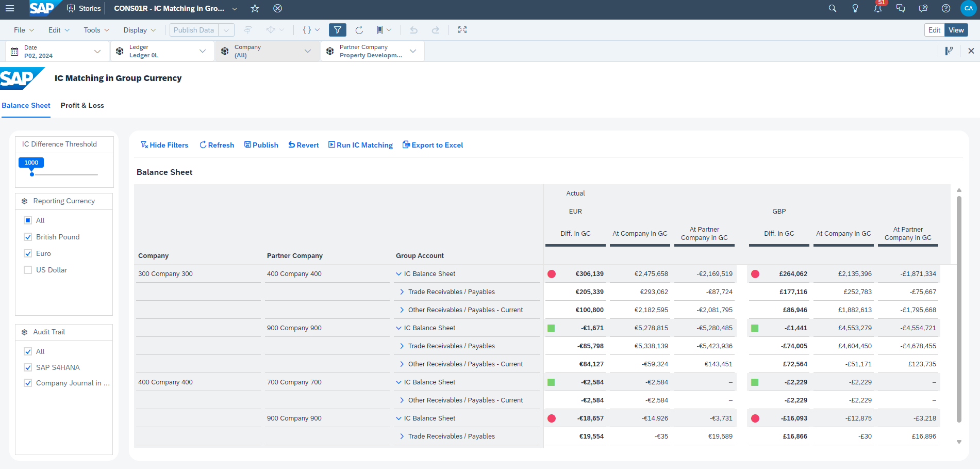Open the Partner Company filter dropdown

point(413,51)
